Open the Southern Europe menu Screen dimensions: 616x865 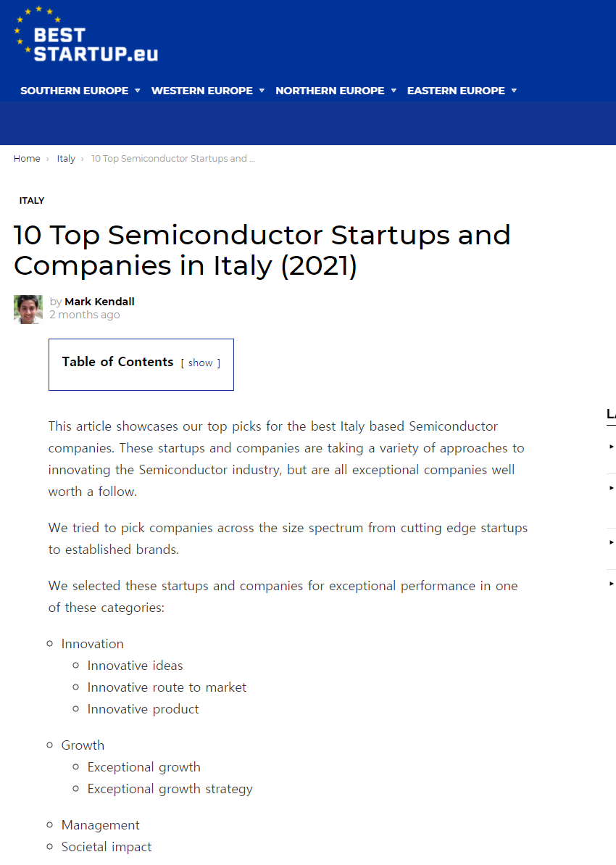click(75, 91)
